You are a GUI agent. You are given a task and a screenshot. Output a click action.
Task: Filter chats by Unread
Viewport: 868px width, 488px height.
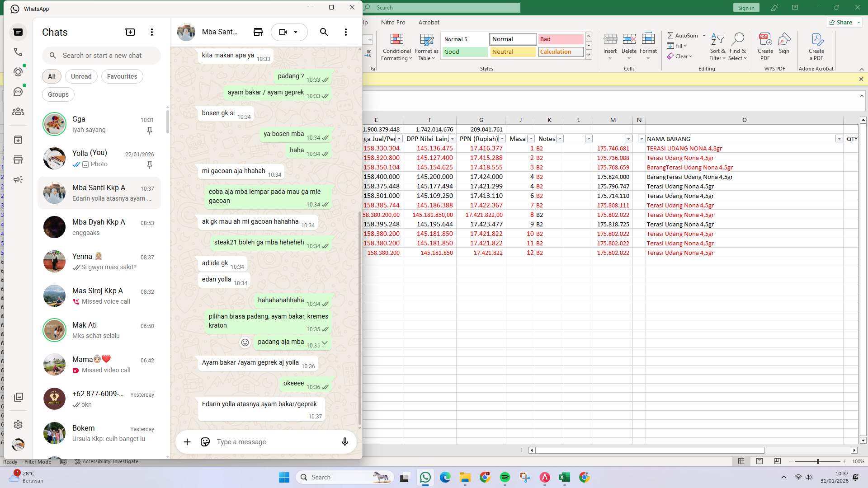click(81, 76)
